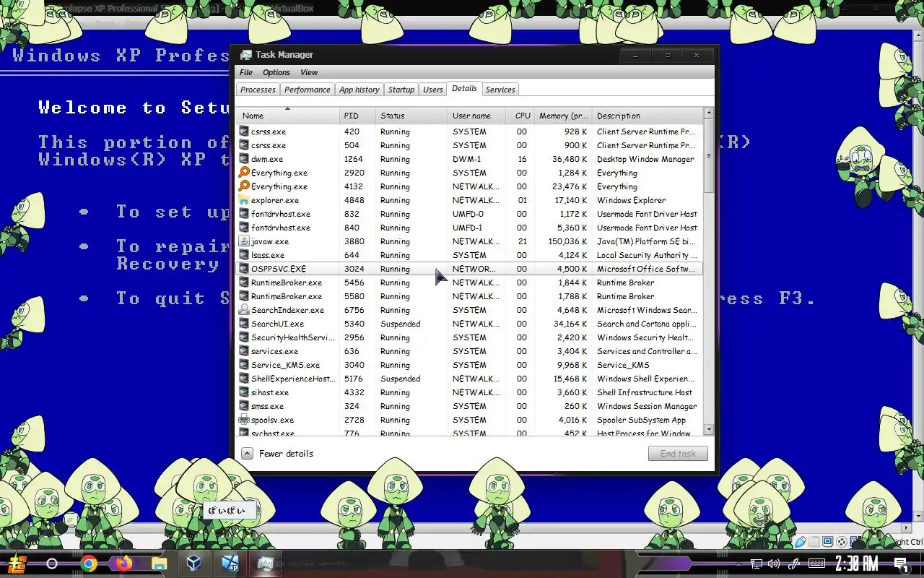This screenshot has height=578, width=924.
Task: Click the Fewer details label
Action: [286, 454]
